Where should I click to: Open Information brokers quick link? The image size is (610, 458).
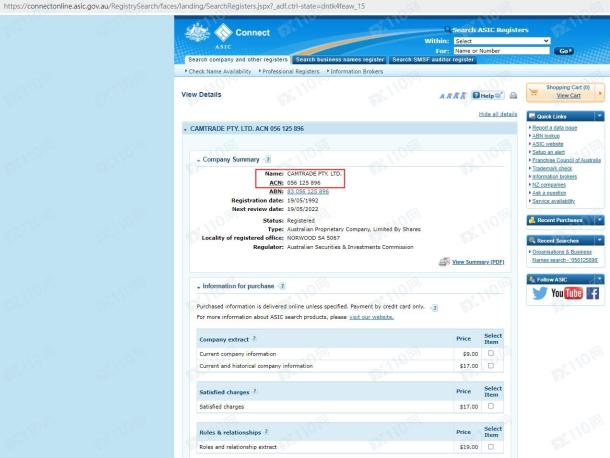pos(554,177)
